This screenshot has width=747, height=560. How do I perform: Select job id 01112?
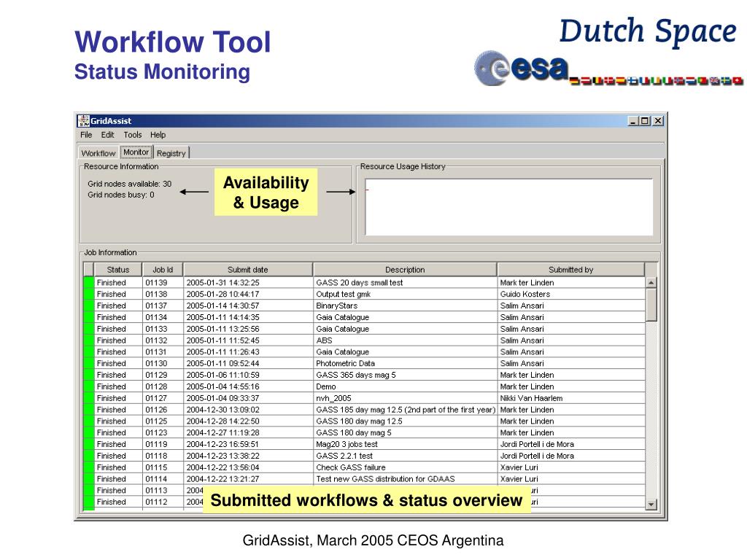point(163,502)
